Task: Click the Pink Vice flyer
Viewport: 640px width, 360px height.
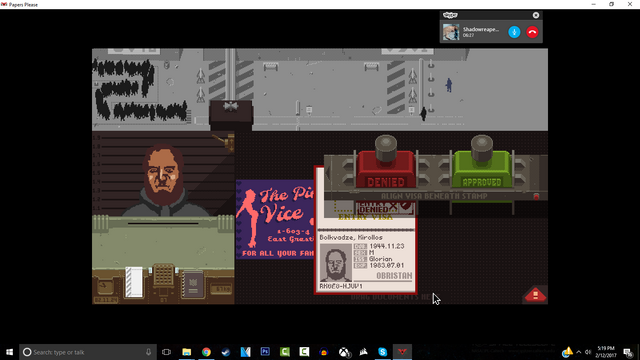Action: pos(275,219)
